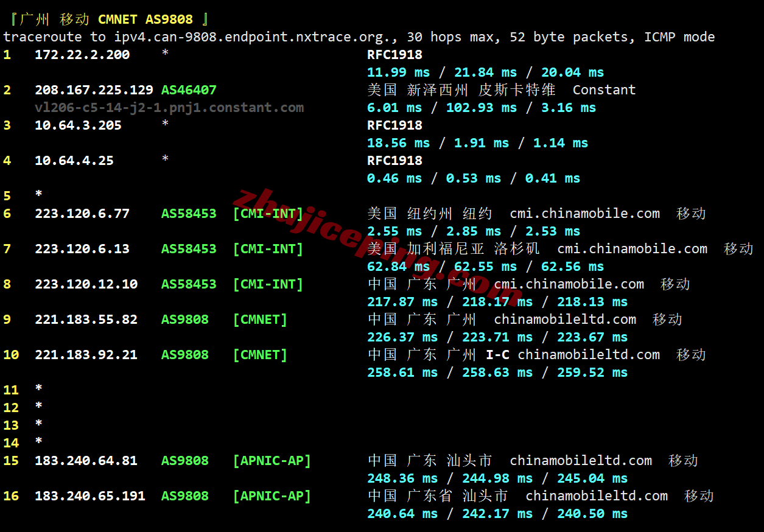This screenshot has width=764, height=532.
Task: Click RFC1918 label in the 172.22.2.200 row
Action: 394,55
